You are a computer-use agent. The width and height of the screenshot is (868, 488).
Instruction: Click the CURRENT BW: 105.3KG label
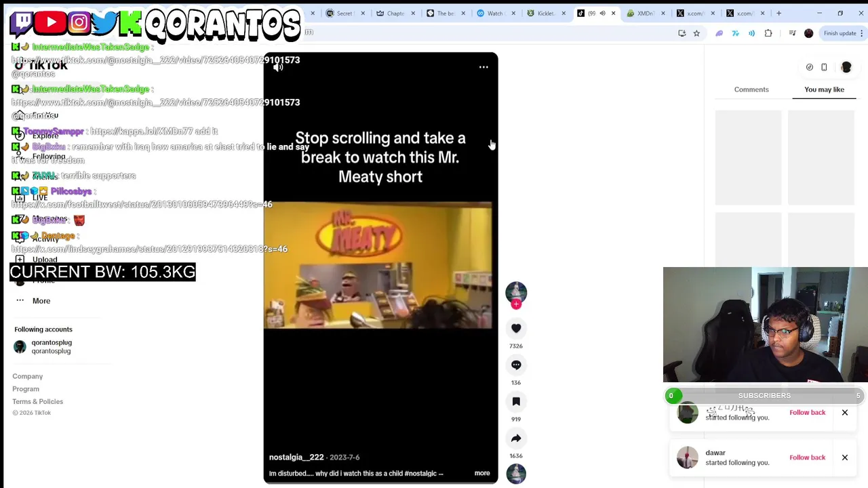point(102,272)
